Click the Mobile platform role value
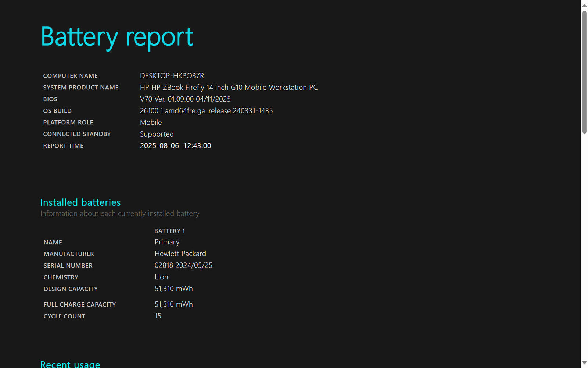588x368 pixels. [151, 123]
